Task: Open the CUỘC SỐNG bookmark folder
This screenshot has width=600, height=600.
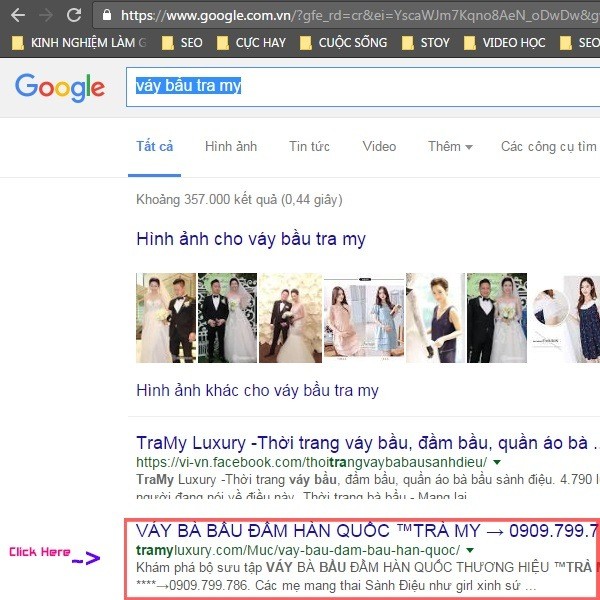Action: click(344, 43)
